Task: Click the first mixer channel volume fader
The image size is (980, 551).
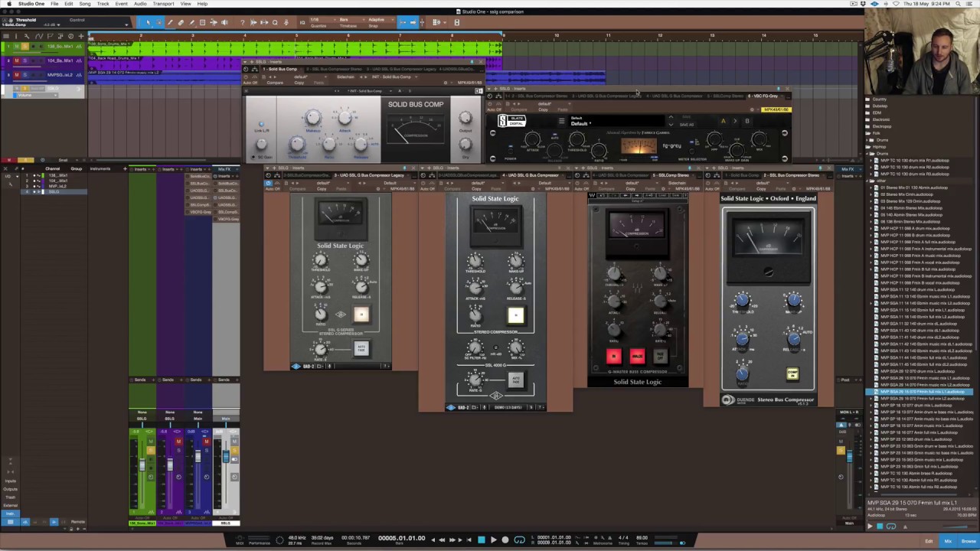Action: pos(141,465)
